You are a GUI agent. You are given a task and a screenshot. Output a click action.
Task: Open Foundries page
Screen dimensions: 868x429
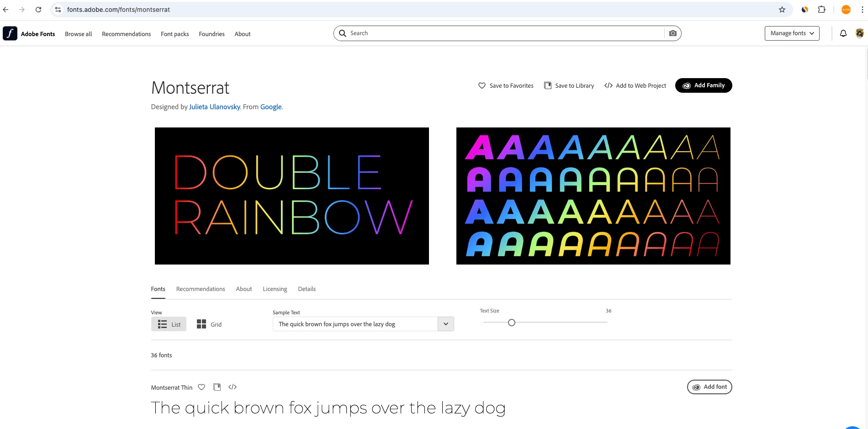tap(212, 34)
